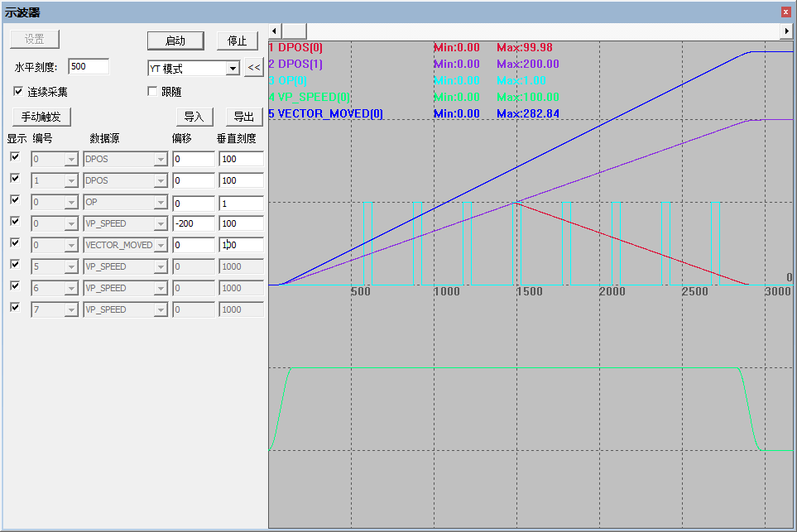Toggle display checkbox for VP_SPEED offset -200 row
The width and height of the screenshot is (797, 532).
pyautogui.click(x=15, y=222)
